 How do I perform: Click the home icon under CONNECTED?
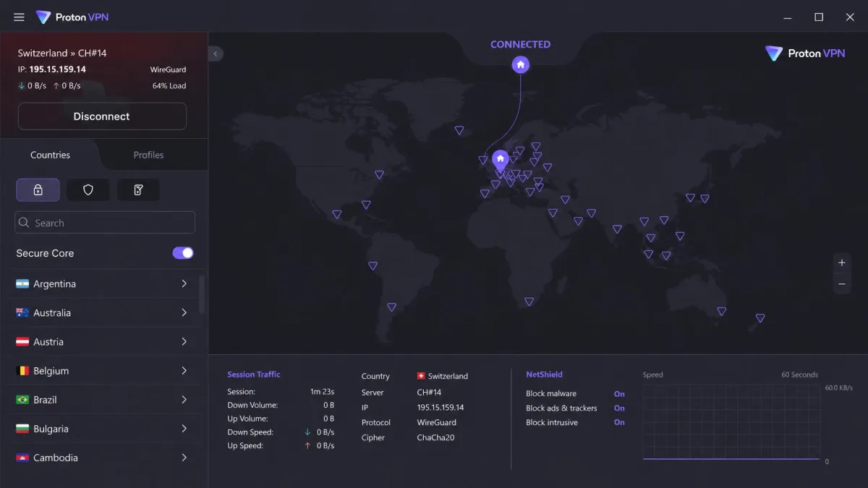(520, 65)
